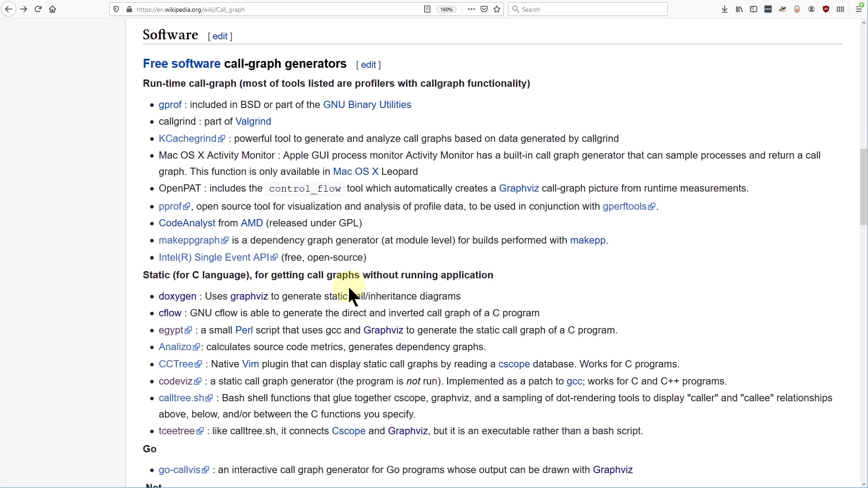The width and height of the screenshot is (868, 488).
Task: Open the CCTree external link
Action: point(180,364)
